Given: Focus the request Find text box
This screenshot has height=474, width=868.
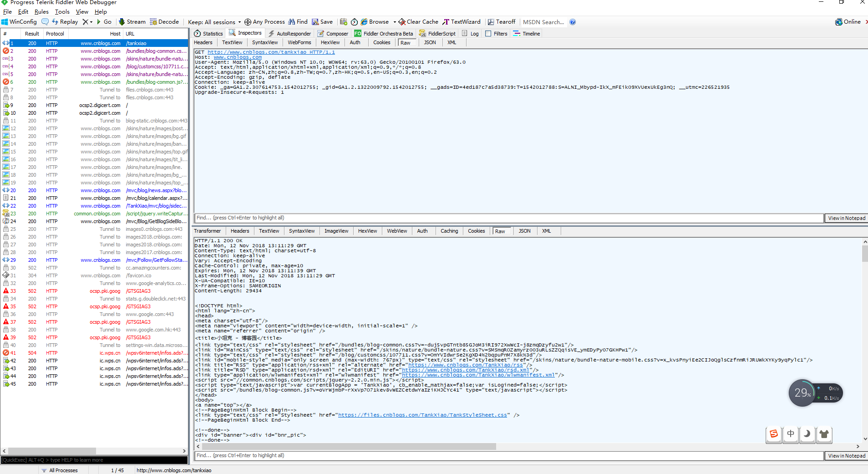Looking at the screenshot, I should click(509, 218).
